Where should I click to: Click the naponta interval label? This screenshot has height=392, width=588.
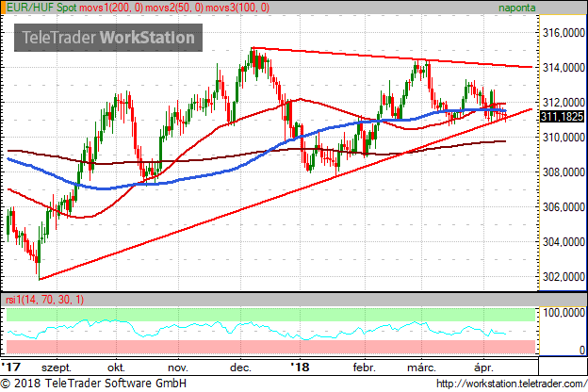click(516, 8)
